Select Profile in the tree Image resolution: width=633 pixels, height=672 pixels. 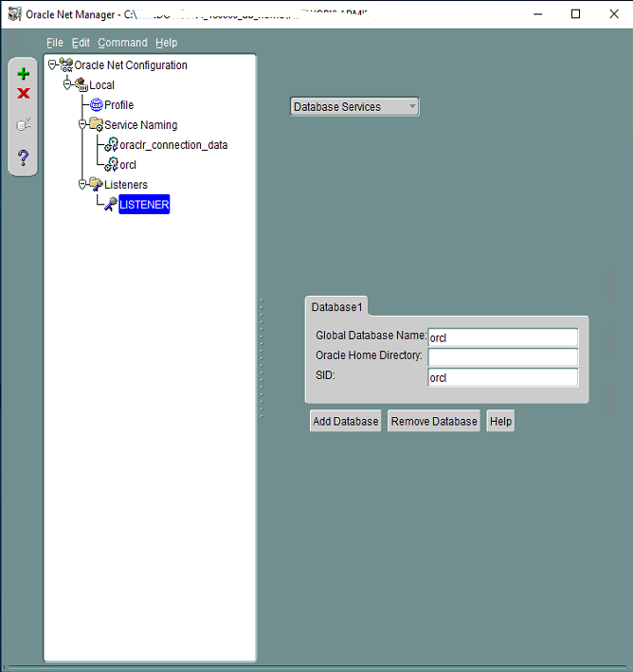(x=119, y=104)
